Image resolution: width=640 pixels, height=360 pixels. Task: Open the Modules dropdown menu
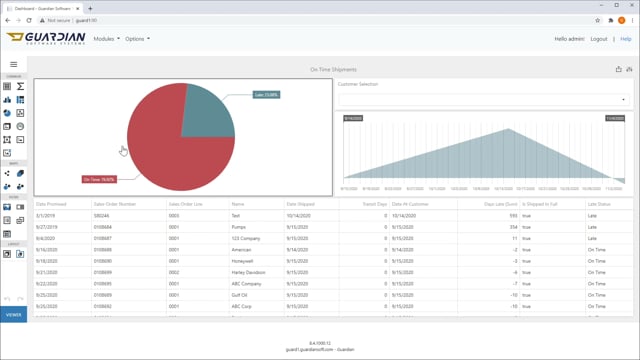pos(107,39)
